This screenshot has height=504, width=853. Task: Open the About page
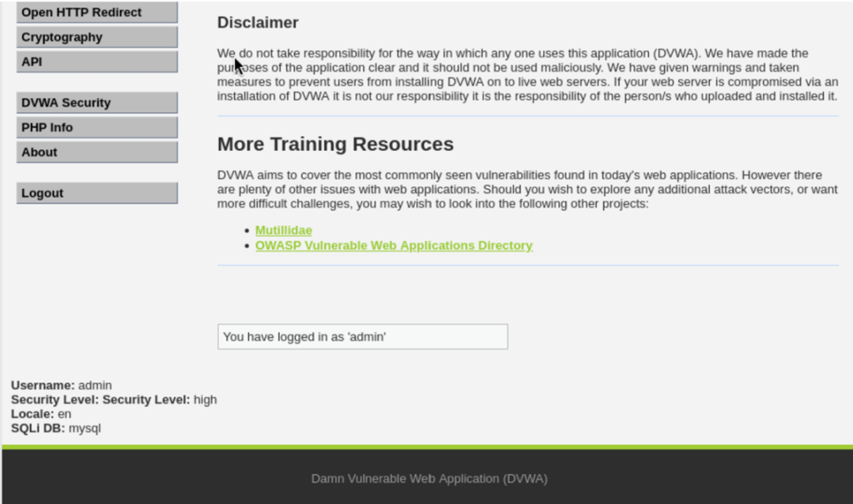point(97,152)
